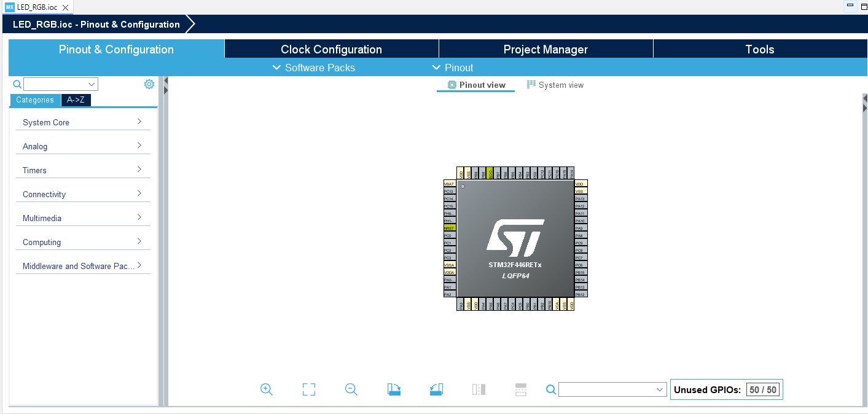Select pin PA8 on the chip
This screenshot has width=868, height=414.
pos(581,235)
